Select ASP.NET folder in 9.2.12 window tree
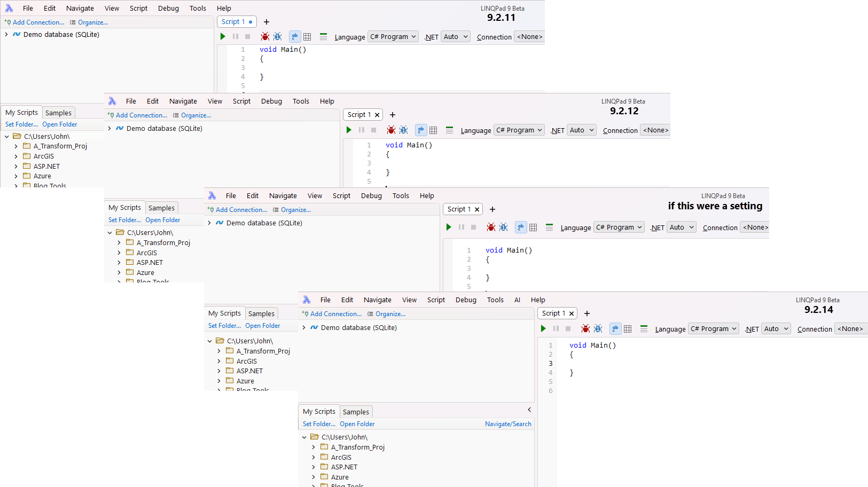This screenshot has height=487, width=868. coord(150,263)
